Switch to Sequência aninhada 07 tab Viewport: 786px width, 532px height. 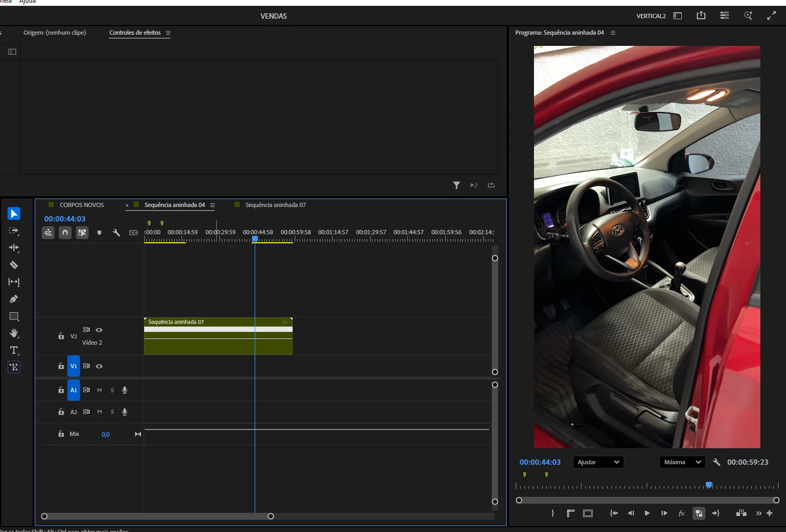[276, 205]
